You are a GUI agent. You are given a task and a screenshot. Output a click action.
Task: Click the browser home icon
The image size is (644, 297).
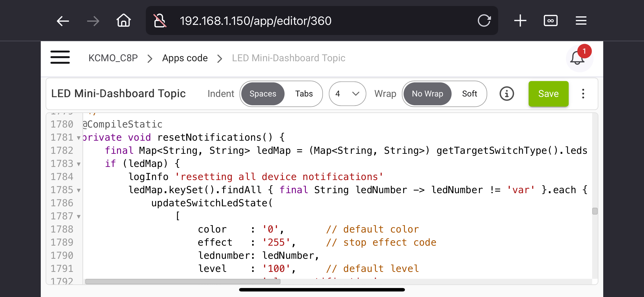[x=123, y=21]
